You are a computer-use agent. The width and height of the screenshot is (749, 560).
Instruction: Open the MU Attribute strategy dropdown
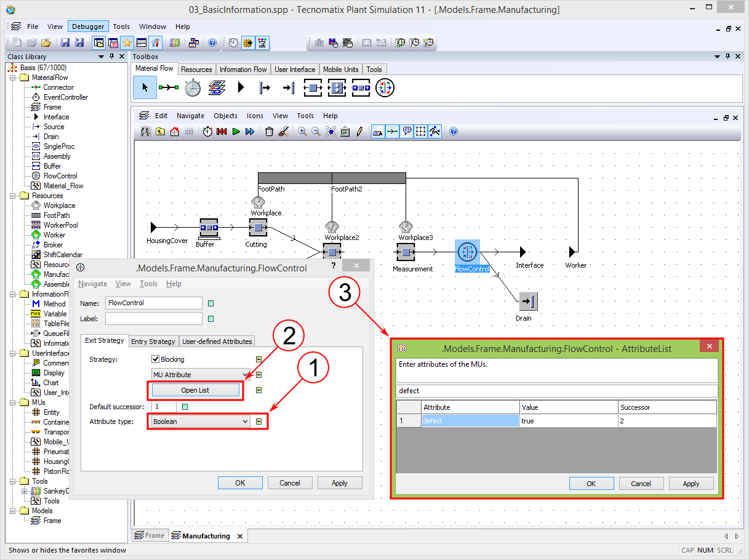[x=201, y=374]
